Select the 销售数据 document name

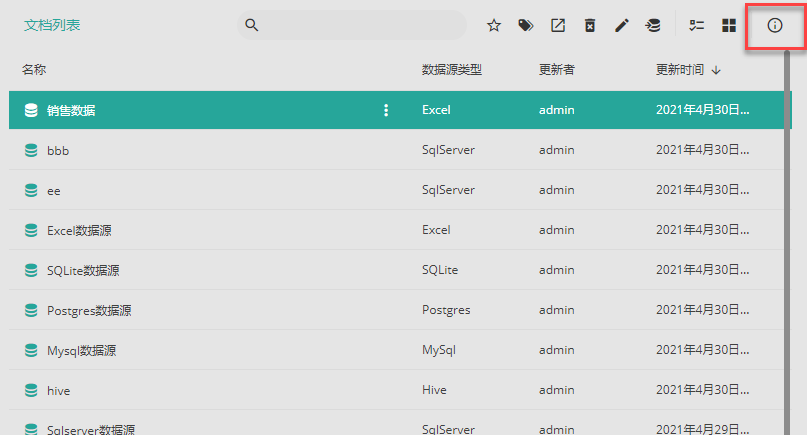(71, 110)
